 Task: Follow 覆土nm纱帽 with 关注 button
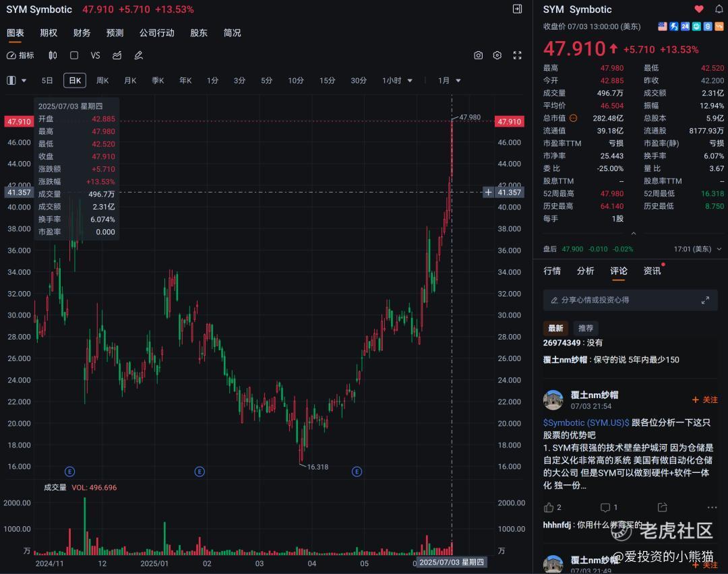[x=705, y=400]
